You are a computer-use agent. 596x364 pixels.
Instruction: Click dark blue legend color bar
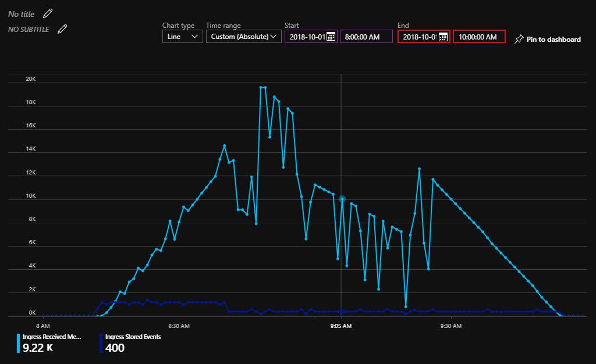[x=101, y=343]
